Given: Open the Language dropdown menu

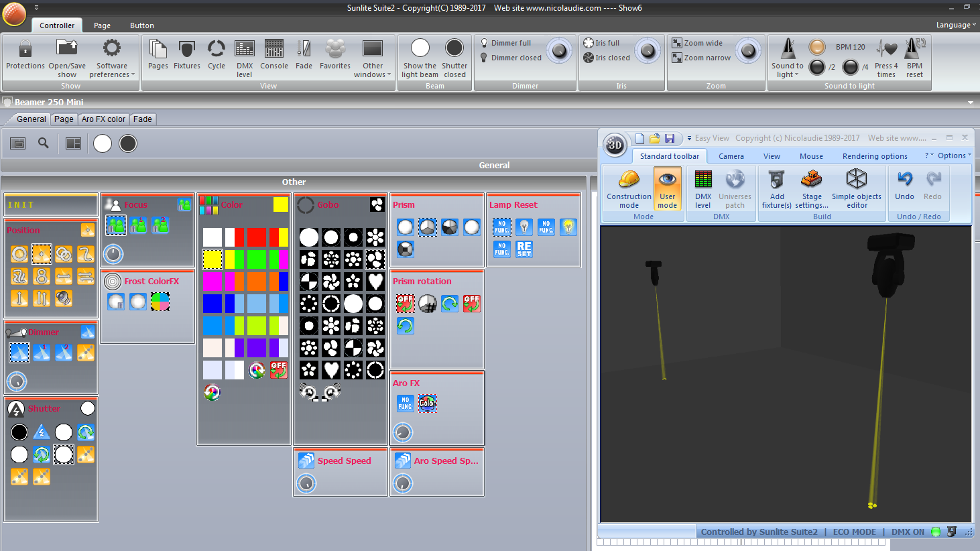Looking at the screenshot, I should 956,25.
